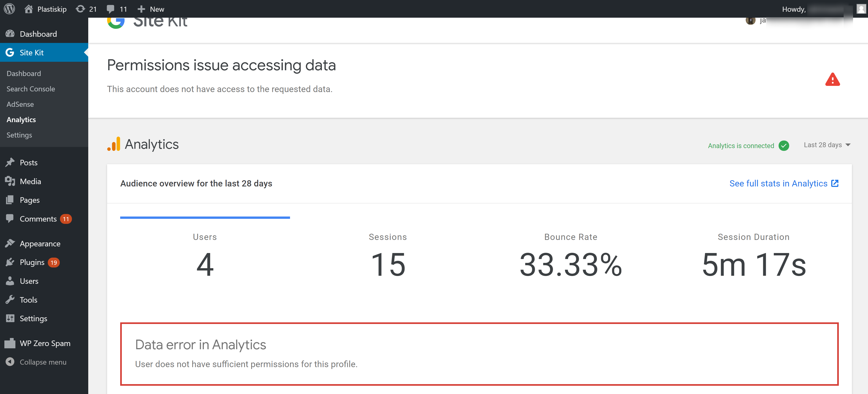Click the Collapse menu arrow icon
Screen dimensions: 868x394
10,362
